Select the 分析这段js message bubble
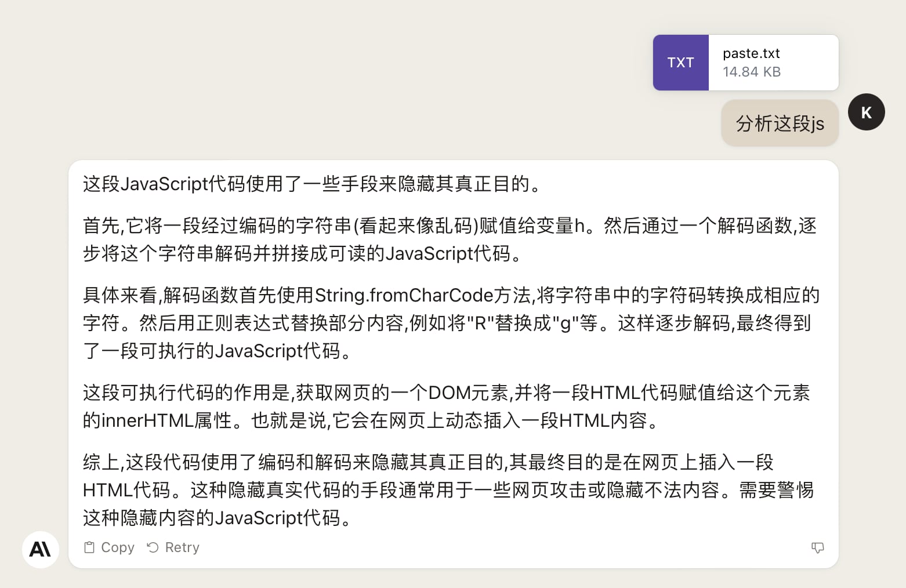Viewport: 906px width, 588px height. [x=780, y=123]
